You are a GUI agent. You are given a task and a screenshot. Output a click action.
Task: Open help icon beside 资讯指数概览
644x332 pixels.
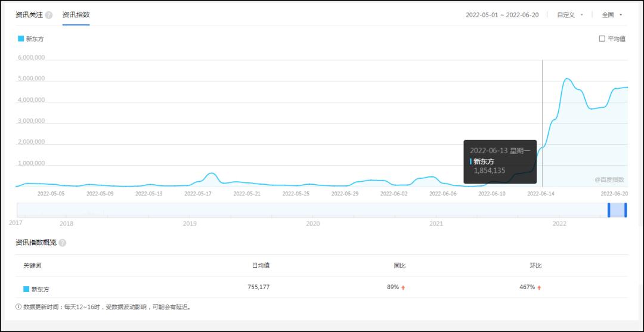click(63, 243)
